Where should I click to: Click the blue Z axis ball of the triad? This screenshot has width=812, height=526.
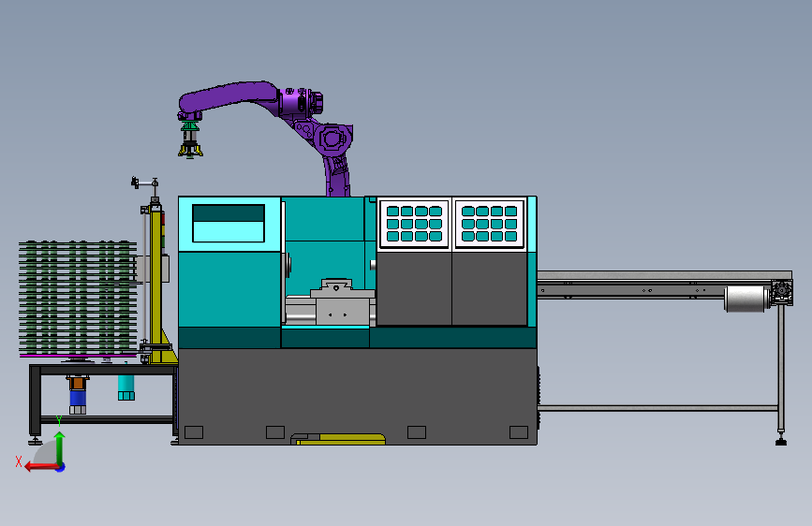click(x=61, y=467)
